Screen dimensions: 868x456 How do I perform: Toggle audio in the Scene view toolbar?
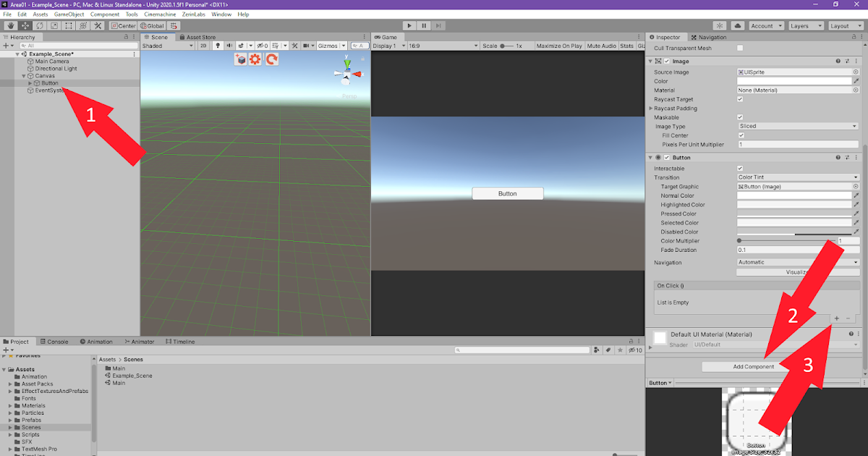(x=230, y=46)
